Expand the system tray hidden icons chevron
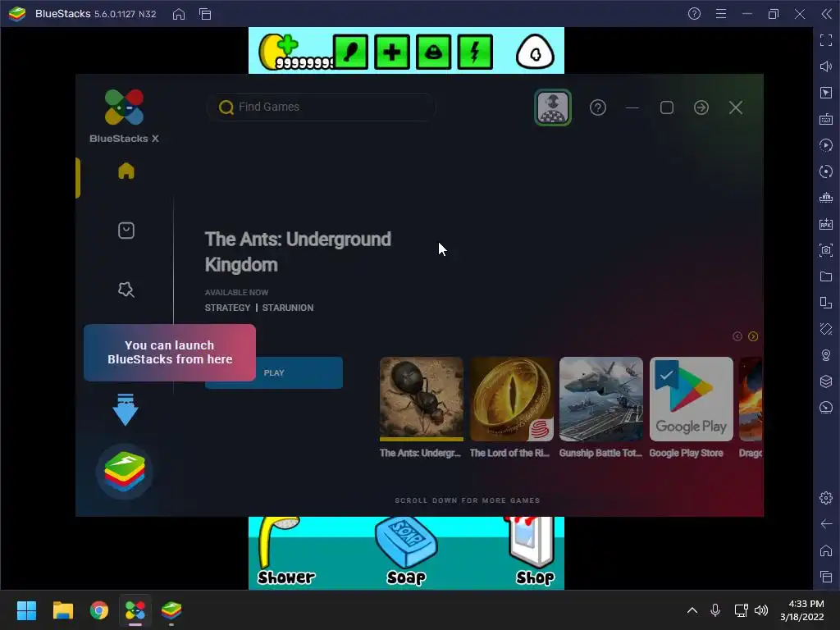 click(692, 610)
